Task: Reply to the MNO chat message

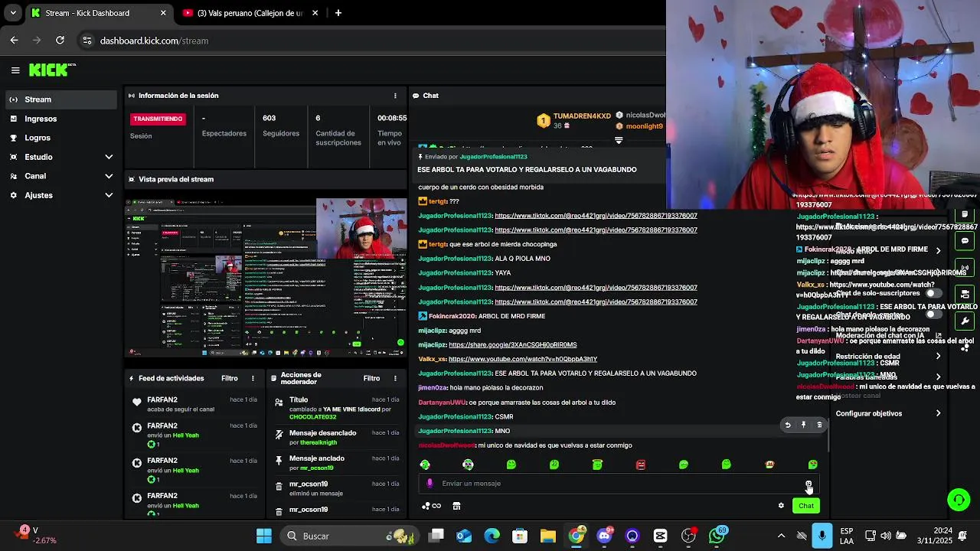Action: [788, 425]
